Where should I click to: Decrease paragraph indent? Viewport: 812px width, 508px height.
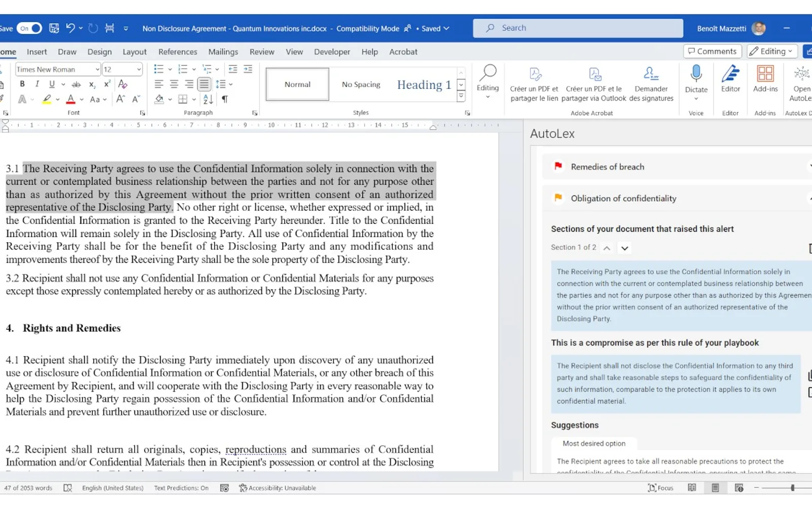tap(233, 69)
